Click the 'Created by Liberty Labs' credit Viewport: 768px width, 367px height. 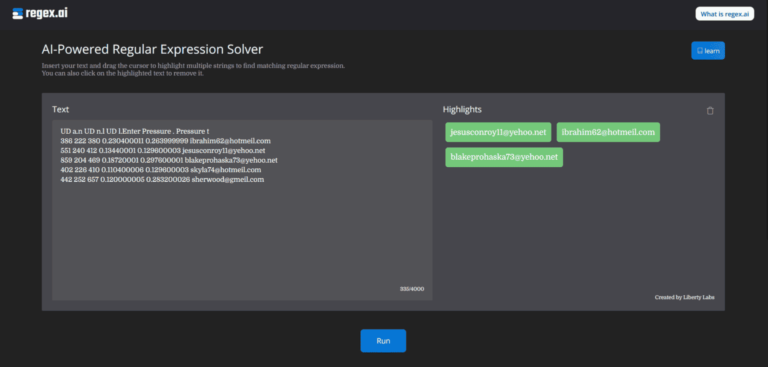[x=684, y=297]
